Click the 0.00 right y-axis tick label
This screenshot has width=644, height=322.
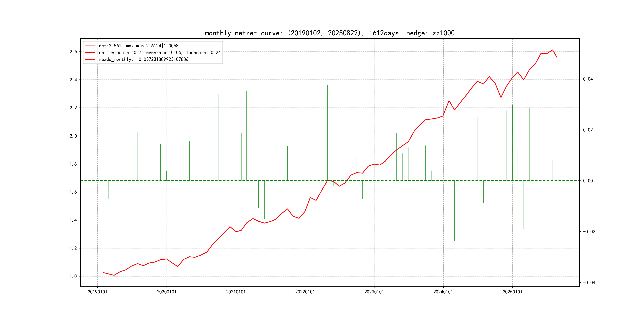(588, 181)
